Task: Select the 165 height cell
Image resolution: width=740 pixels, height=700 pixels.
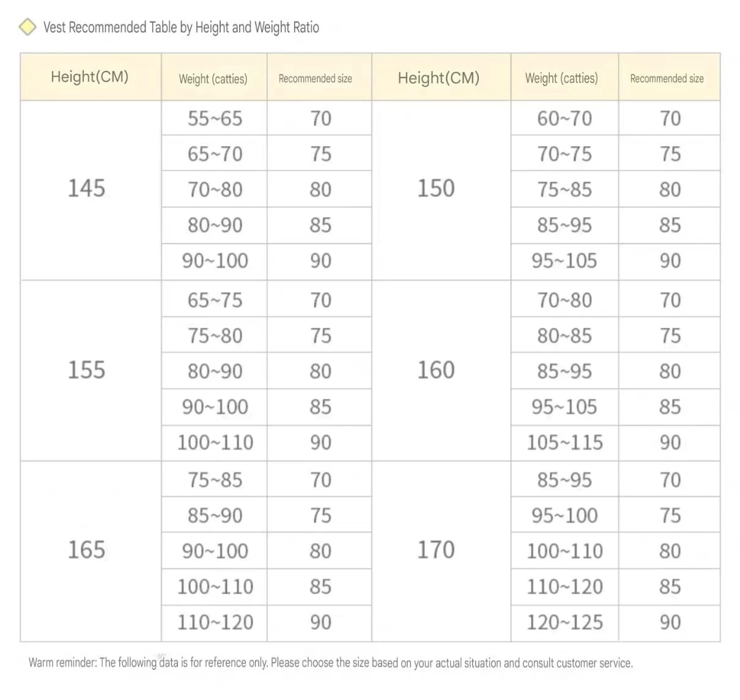Action: (x=86, y=550)
